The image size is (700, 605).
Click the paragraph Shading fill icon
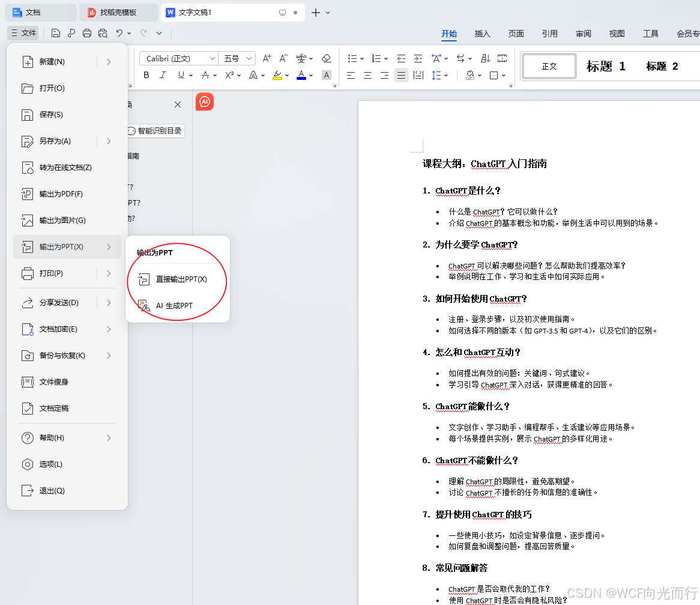(470, 75)
